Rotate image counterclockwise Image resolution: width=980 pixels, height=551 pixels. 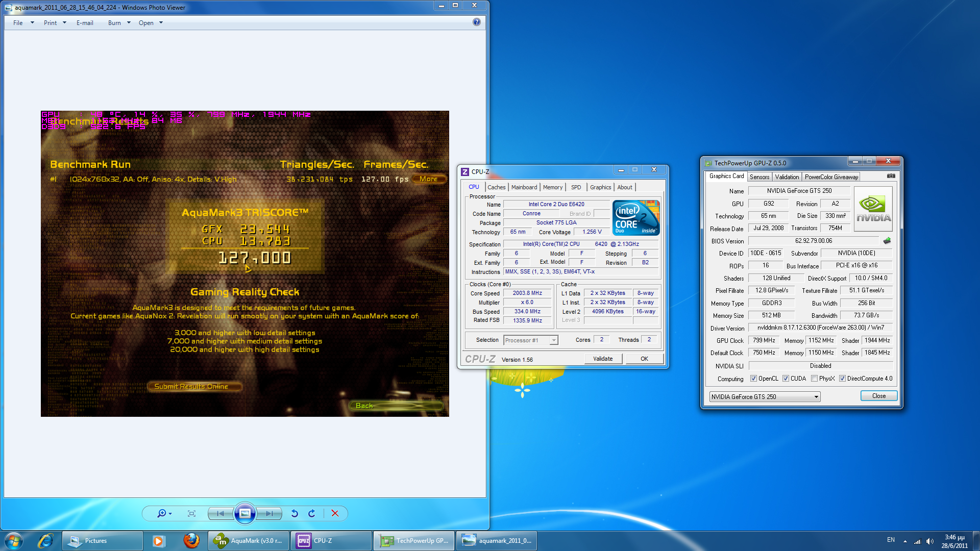(x=295, y=513)
